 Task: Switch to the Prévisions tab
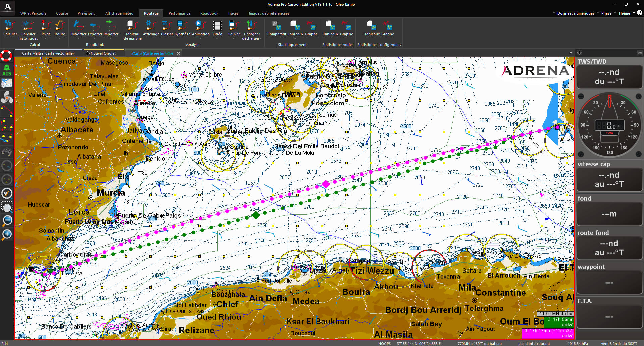[86, 13]
